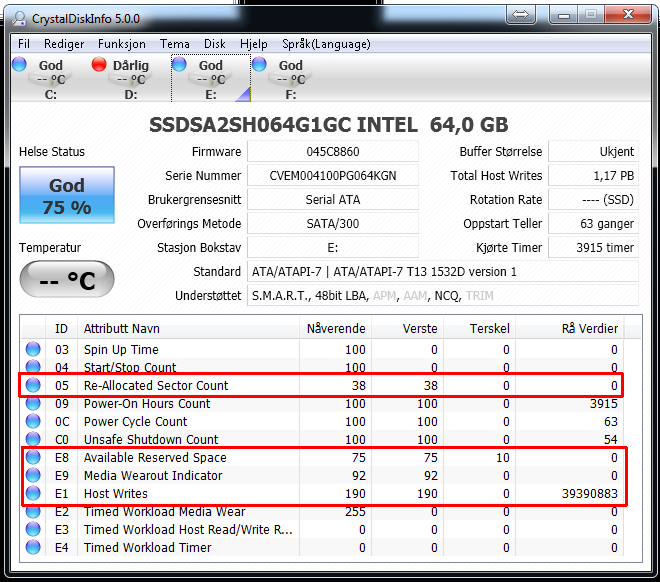Click the Buffer Størrelse Ukjent field

[593, 151]
